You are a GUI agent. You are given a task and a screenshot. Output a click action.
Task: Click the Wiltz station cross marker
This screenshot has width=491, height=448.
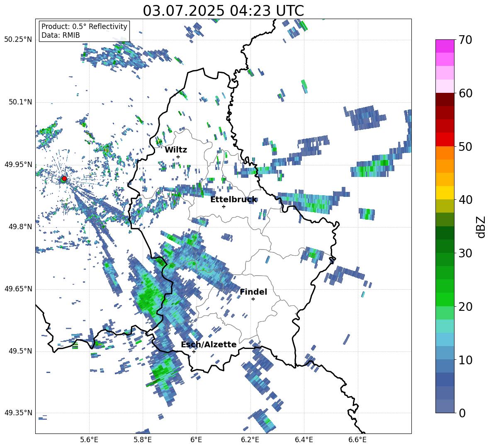click(x=178, y=157)
